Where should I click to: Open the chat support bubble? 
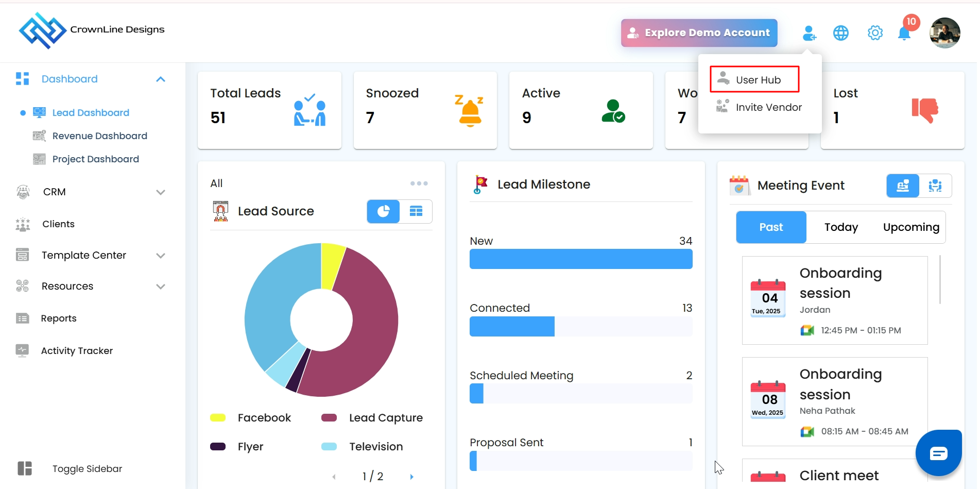(x=938, y=453)
